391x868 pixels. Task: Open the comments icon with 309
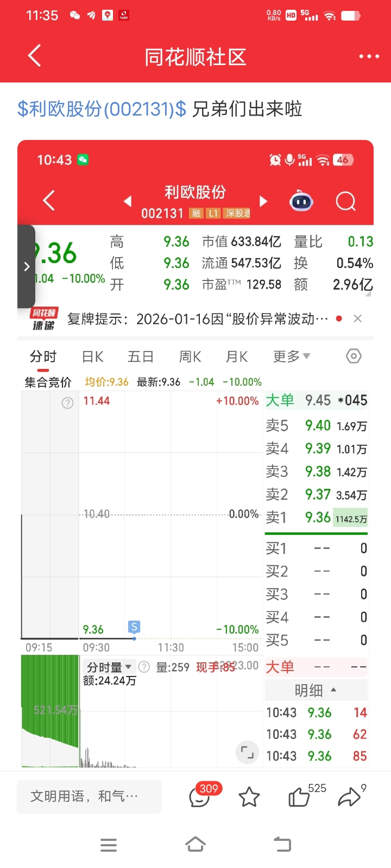tap(205, 795)
